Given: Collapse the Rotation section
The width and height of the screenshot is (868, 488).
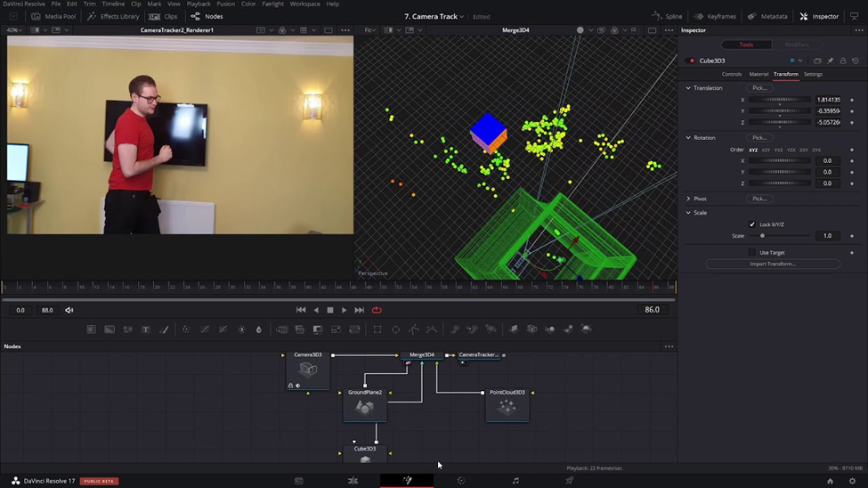Looking at the screenshot, I should point(689,138).
